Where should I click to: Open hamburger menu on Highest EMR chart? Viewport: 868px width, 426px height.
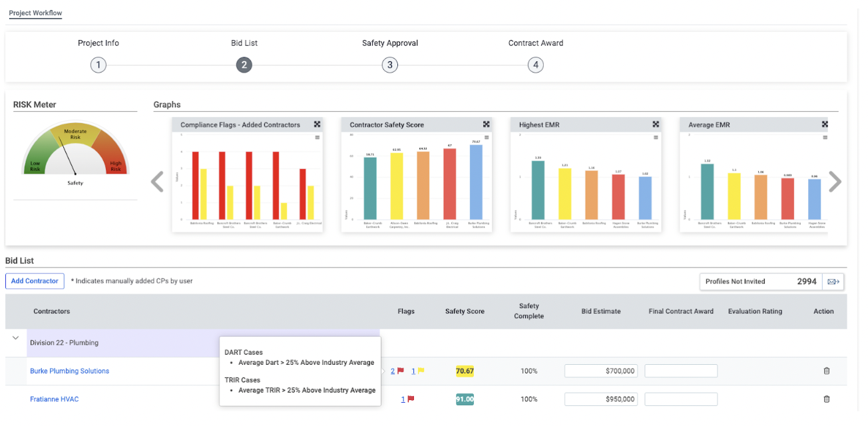coord(656,137)
